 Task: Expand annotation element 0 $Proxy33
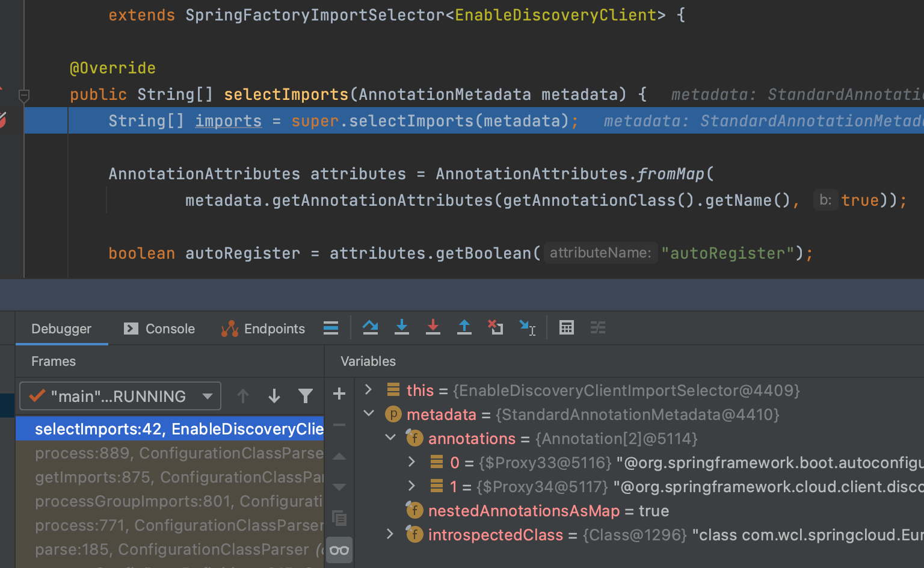click(x=411, y=462)
